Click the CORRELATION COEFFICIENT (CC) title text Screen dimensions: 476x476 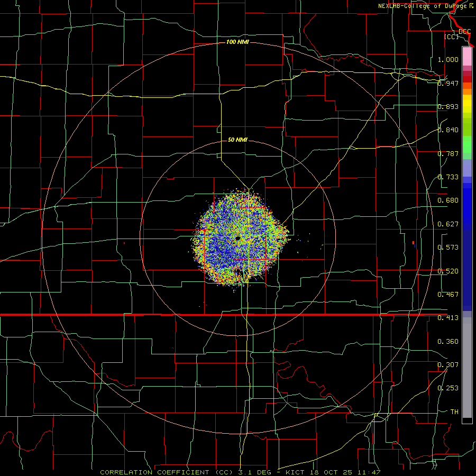[167, 472]
